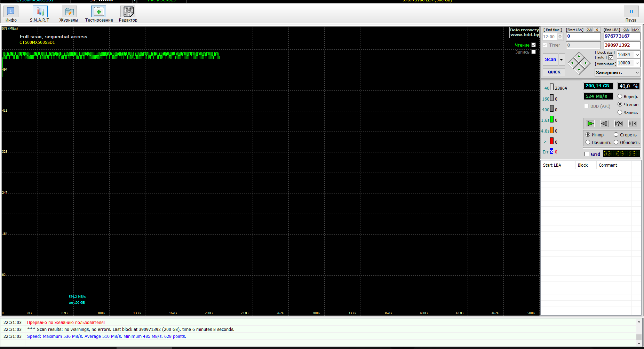The image size is (644, 349).
Task: Click the dark gray 400 ms block indicator
Action: point(552,109)
